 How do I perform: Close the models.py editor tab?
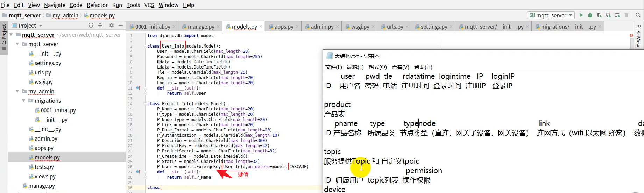(x=261, y=27)
